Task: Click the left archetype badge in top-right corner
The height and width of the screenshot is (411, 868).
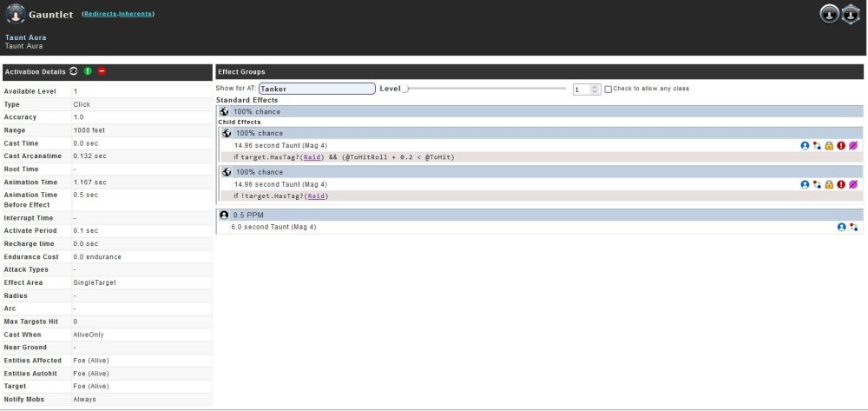Action: [x=829, y=14]
